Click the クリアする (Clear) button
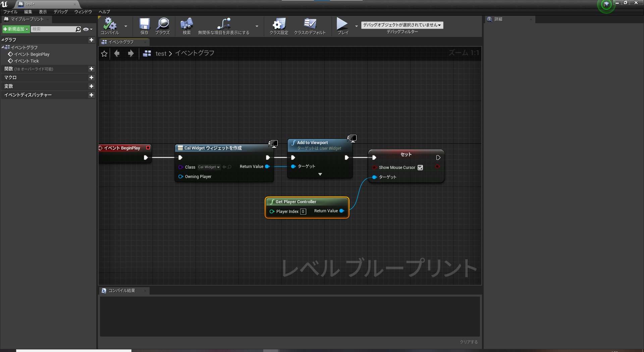The height and width of the screenshot is (352, 644). click(469, 342)
